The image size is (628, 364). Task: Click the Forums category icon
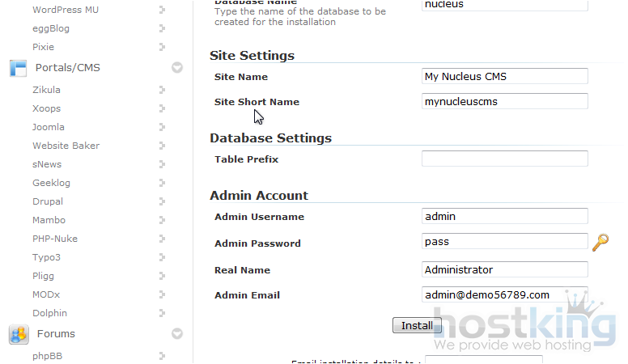18,333
